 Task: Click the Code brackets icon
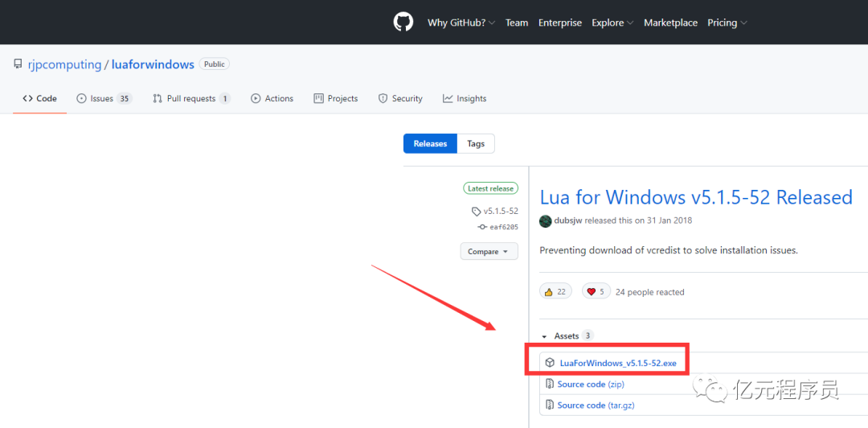click(27, 98)
